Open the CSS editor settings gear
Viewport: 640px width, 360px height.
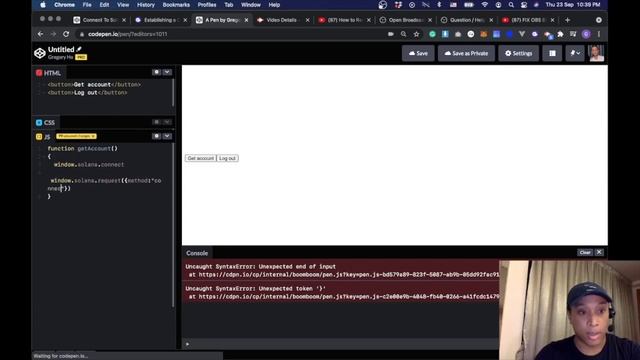pyautogui.click(x=156, y=122)
